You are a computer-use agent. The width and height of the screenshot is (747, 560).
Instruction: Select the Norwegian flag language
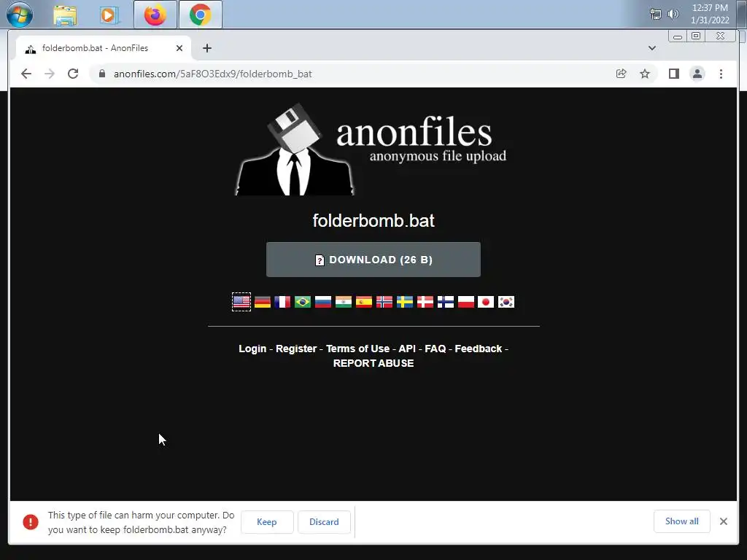point(384,302)
